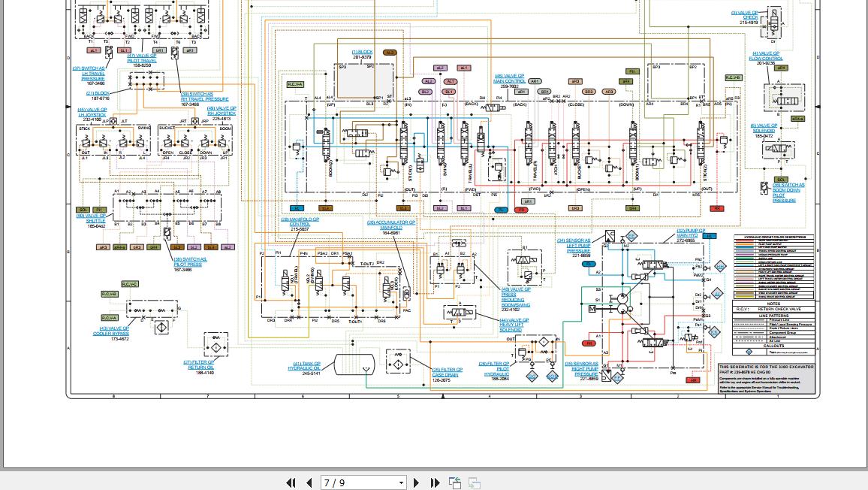Jump to the last page
This screenshot has height=490, width=868.
click(435, 483)
